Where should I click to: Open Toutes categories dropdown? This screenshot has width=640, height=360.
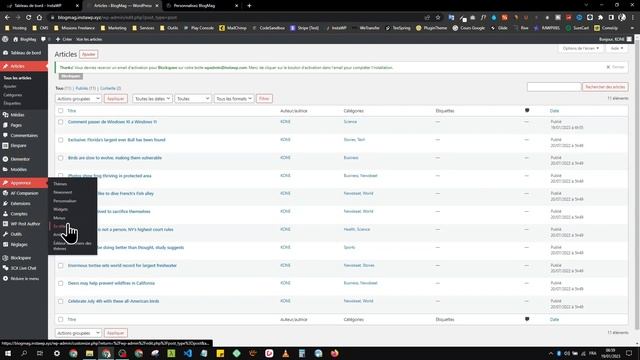tap(193, 99)
